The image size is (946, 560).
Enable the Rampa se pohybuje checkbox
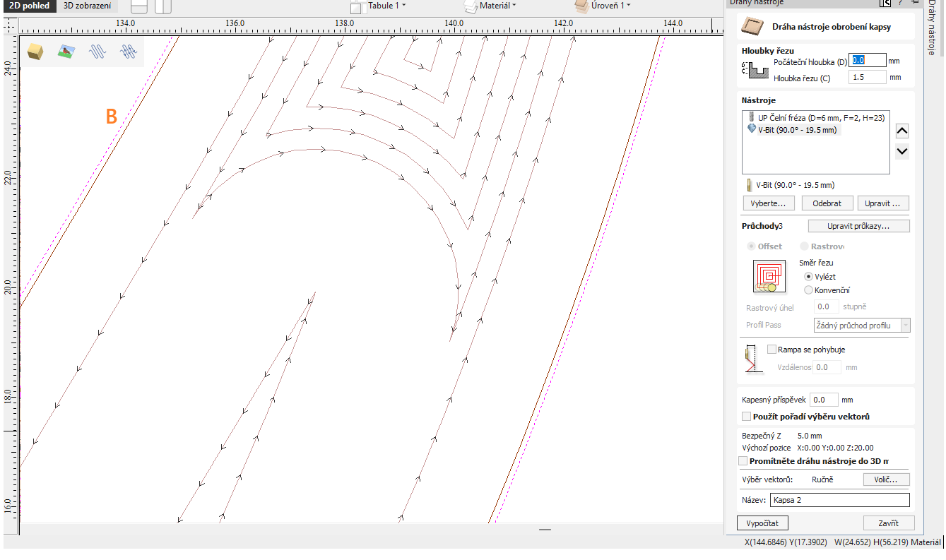pyautogui.click(x=771, y=350)
